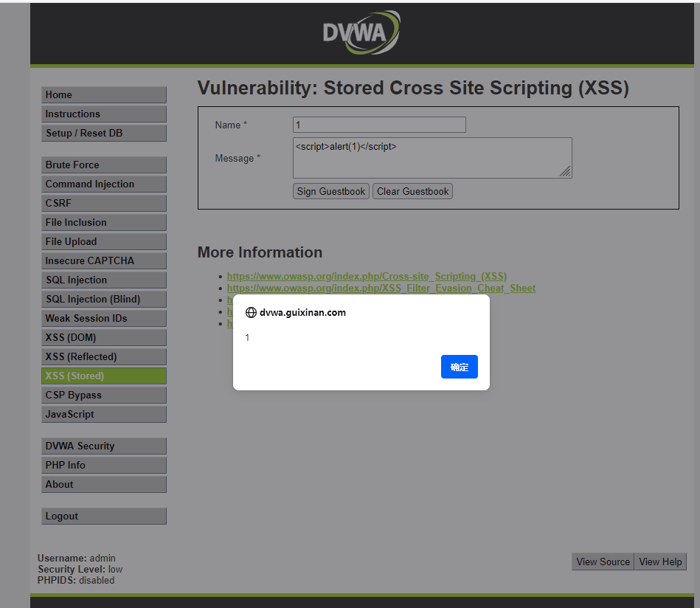Click Logout in the sidebar
Screen dimensions: 700x608
point(103,516)
